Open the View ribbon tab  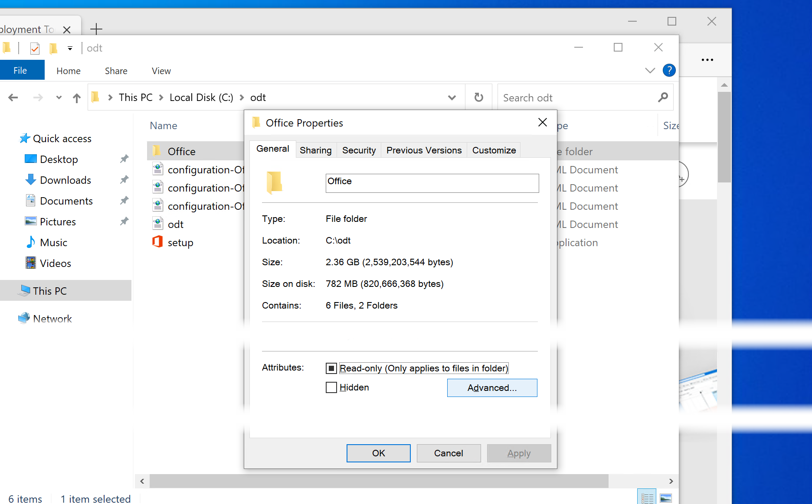161,71
